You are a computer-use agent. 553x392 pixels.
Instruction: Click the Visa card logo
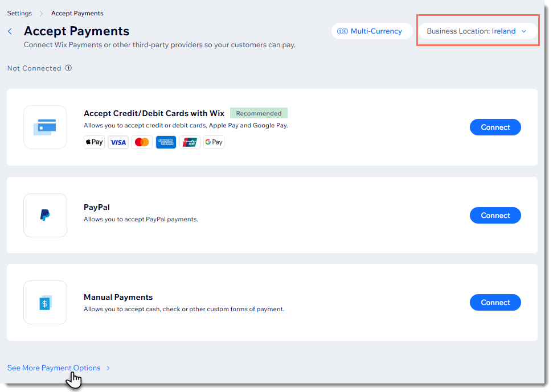pyautogui.click(x=118, y=142)
